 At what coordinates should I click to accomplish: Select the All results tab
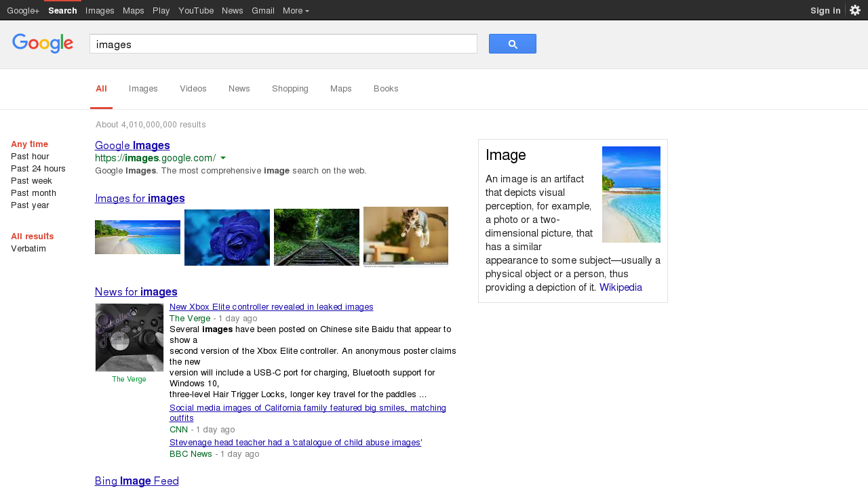(x=101, y=89)
